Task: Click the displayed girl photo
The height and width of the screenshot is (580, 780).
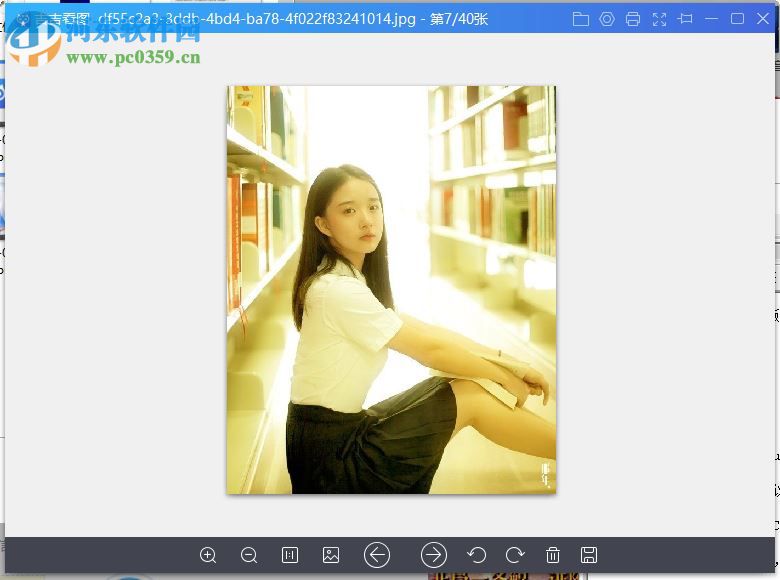Action: (x=391, y=290)
